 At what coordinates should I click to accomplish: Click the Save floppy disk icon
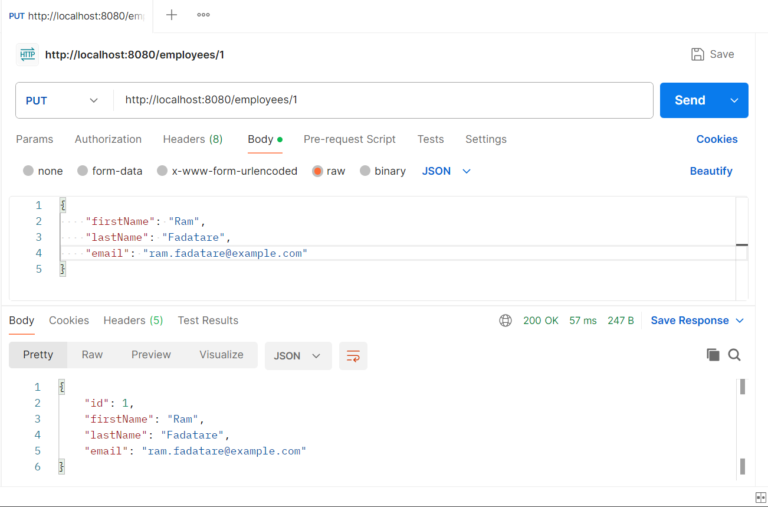click(x=697, y=54)
